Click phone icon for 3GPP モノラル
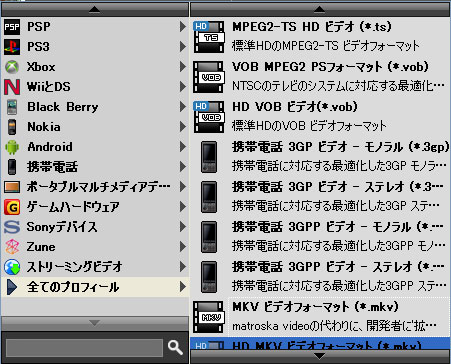Viewport: 451px width, 364px height. coord(209,237)
